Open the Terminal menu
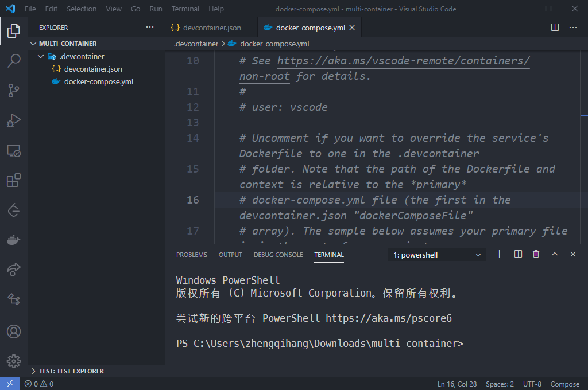Viewport: 588px width, 390px height. click(185, 9)
